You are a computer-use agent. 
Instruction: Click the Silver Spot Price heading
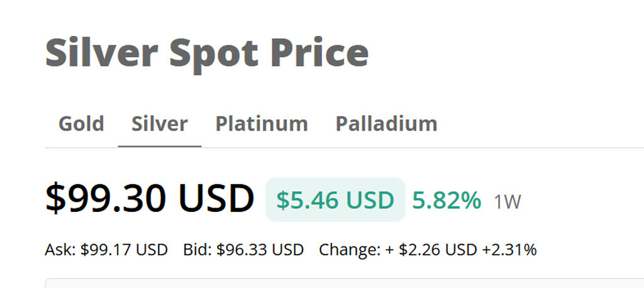[x=207, y=52]
